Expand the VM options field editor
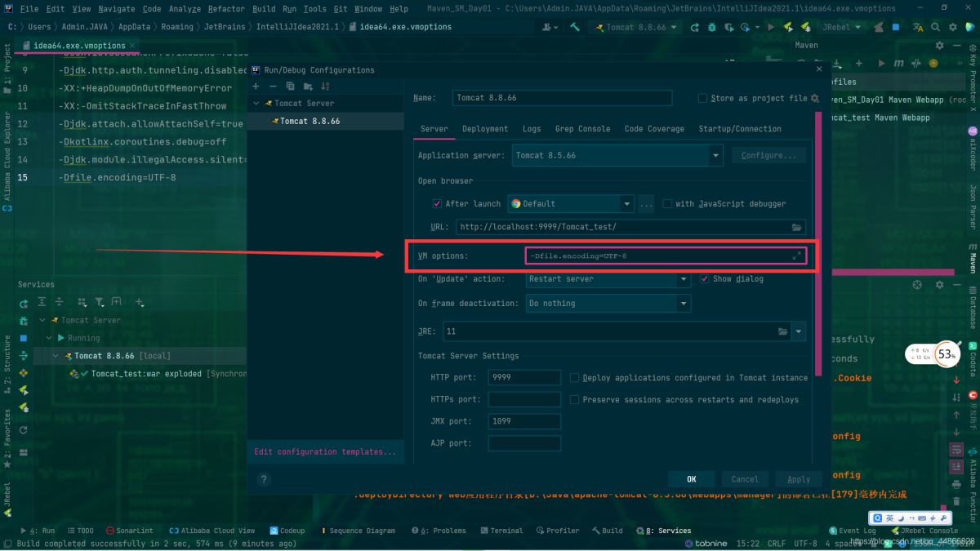 797,256
